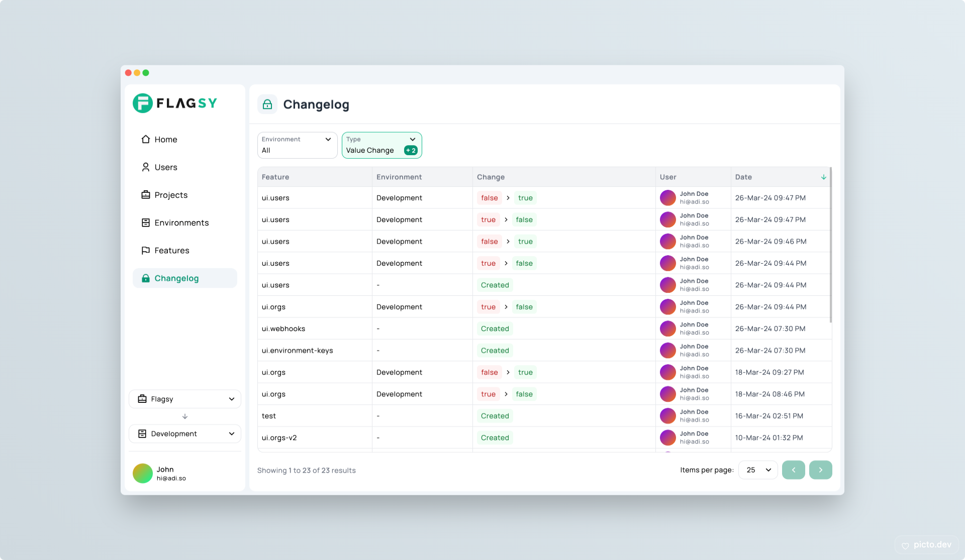Go to the previous results page
The image size is (965, 560).
(793, 470)
